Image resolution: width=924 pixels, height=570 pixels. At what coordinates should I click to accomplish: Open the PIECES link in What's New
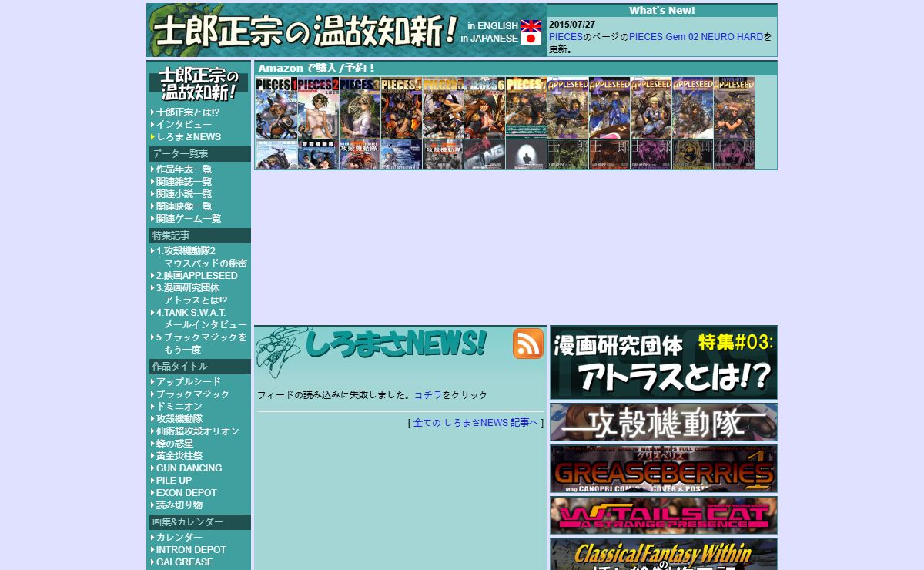[566, 37]
